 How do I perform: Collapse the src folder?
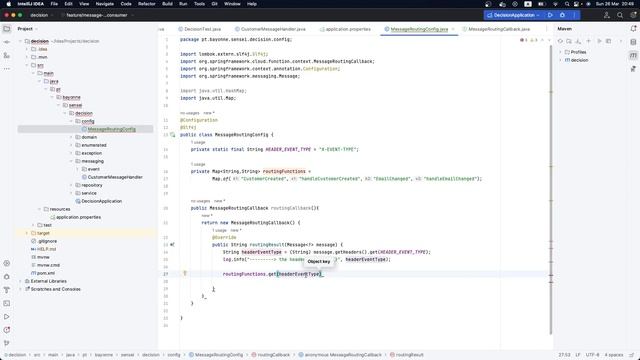pyautogui.click(x=27, y=65)
